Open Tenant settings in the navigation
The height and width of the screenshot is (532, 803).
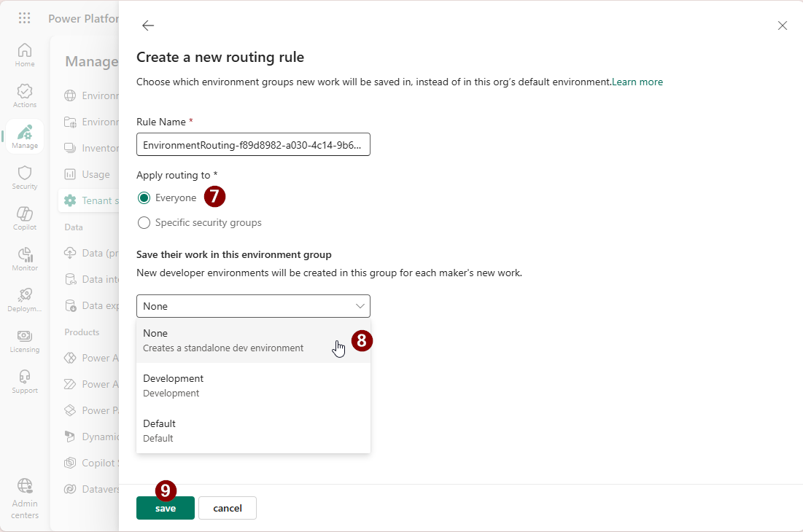click(98, 200)
